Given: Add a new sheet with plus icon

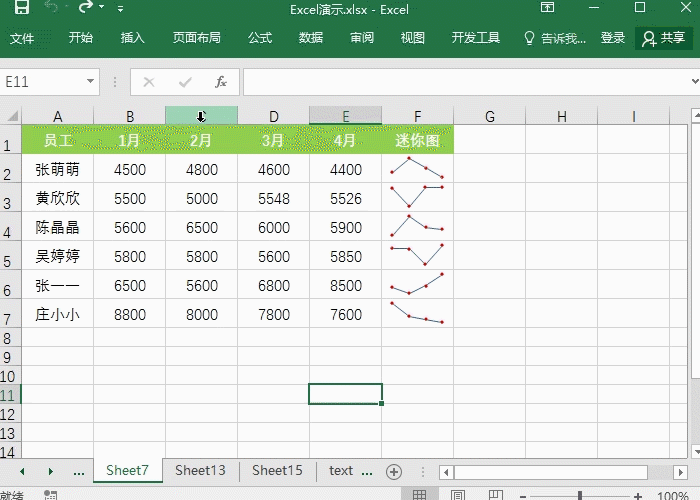Looking at the screenshot, I should pos(394,471).
